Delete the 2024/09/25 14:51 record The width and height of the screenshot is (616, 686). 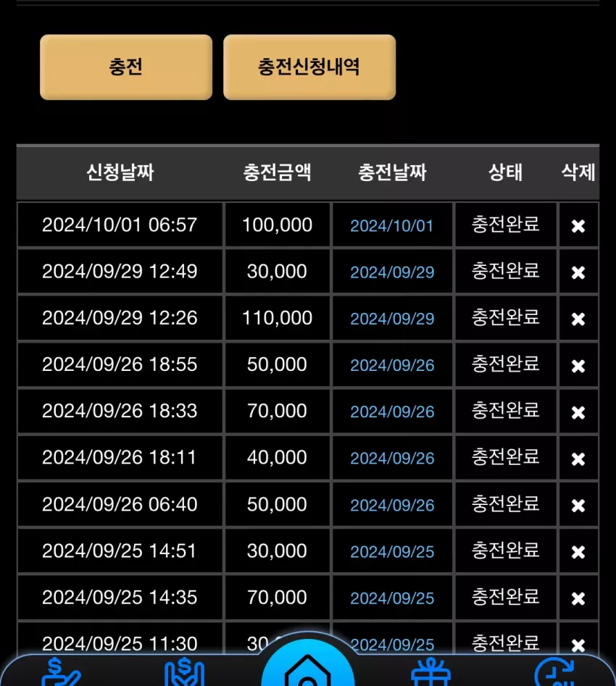click(x=578, y=552)
